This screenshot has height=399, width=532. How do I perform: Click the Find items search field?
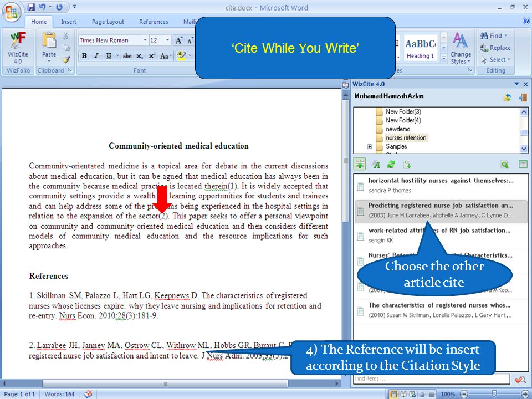[x=431, y=378]
